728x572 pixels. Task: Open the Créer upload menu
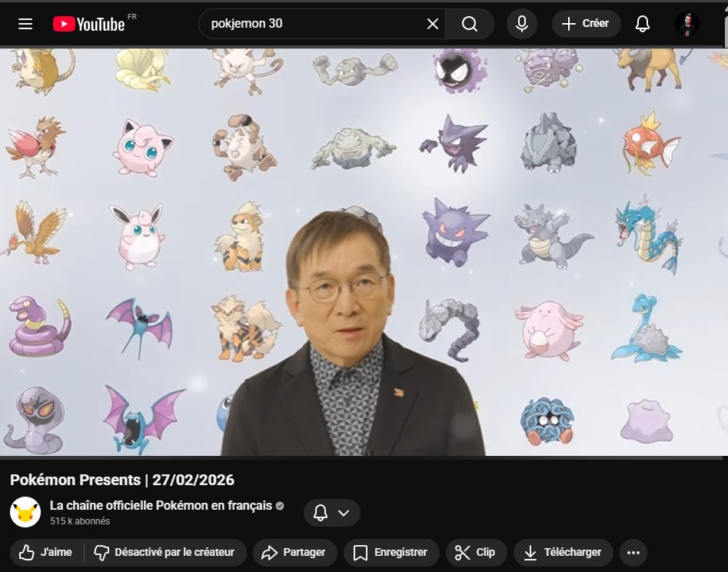click(x=586, y=24)
